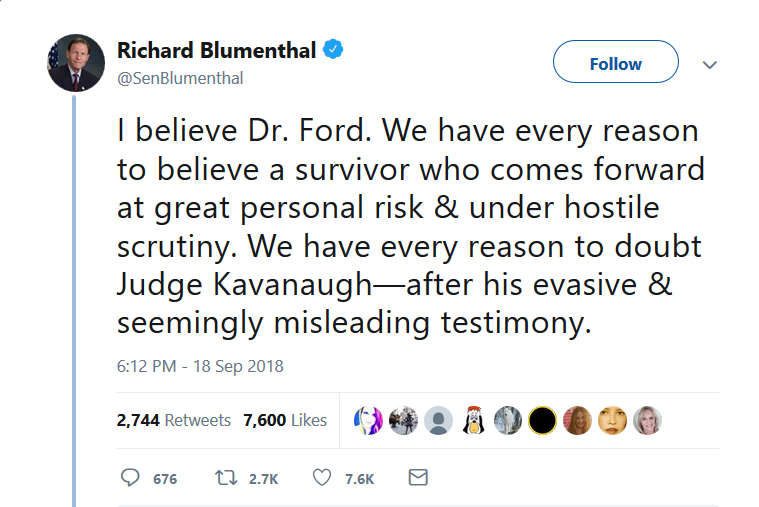This screenshot has width=759, height=507.
Task: Click the black circle liker avatar
Action: pyautogui.click(x=542, y=421)
